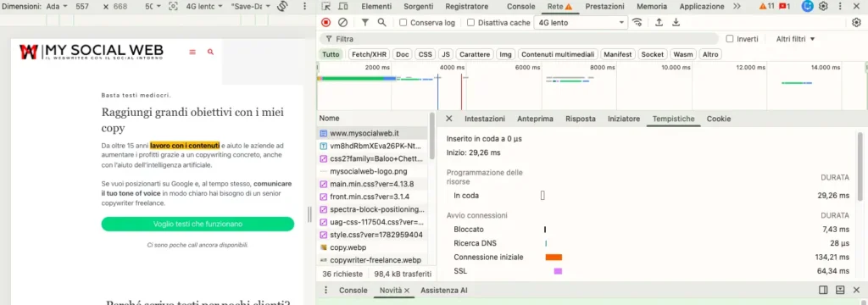Image resolution: width=868 pixels, height=305 pixels.
Task: Toggle the network filter funnel icon
Action: pos(365,23)
